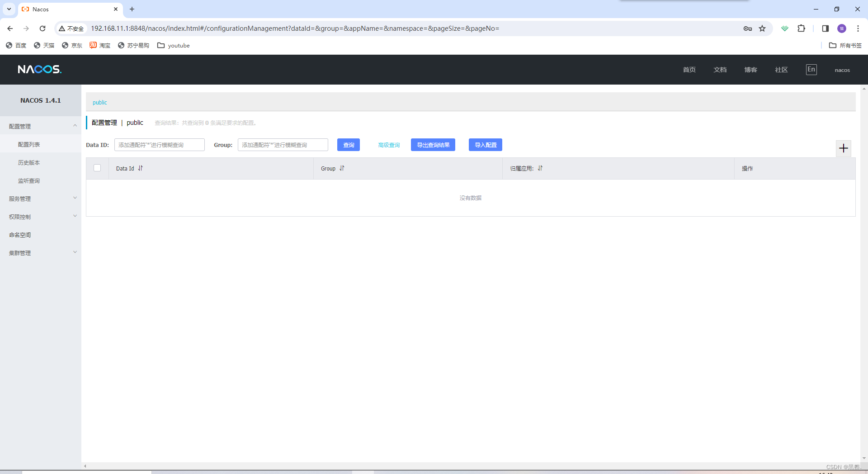Viewport: 868px width, 474px height.
Task: Click the plus icon to add configuration
Action: [844, 148]
